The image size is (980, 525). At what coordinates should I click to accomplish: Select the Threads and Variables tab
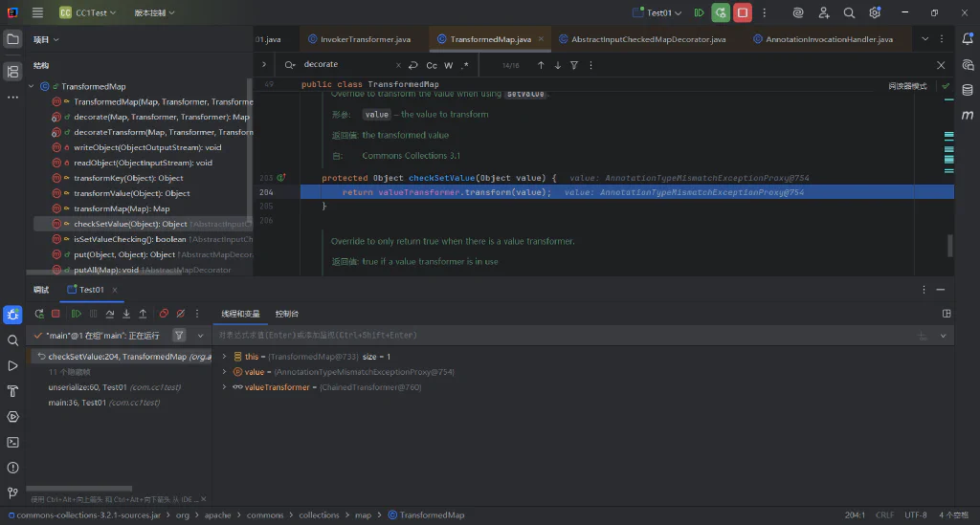point(240,314)
